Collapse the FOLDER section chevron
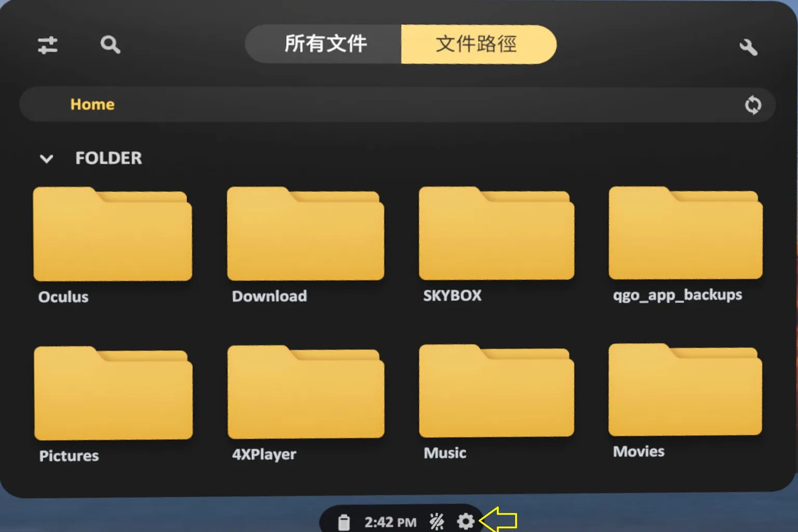 click(47, 158)
